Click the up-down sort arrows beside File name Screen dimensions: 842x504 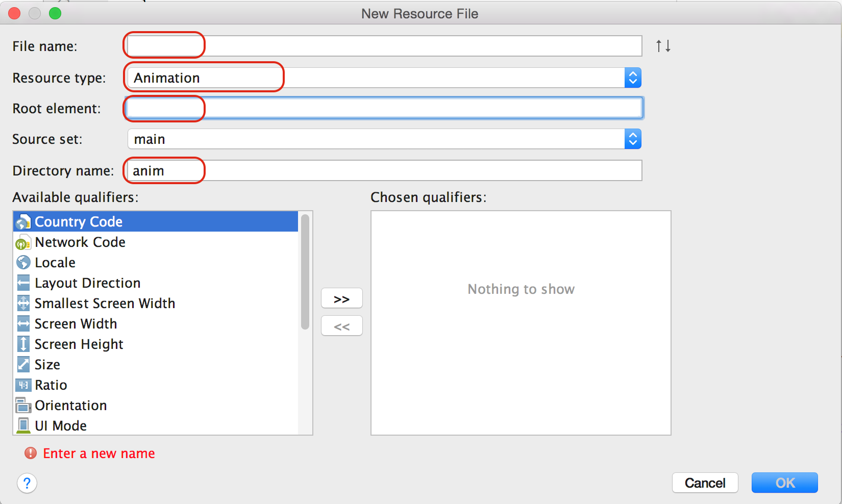pyautogui.click(x=663, y=46)
